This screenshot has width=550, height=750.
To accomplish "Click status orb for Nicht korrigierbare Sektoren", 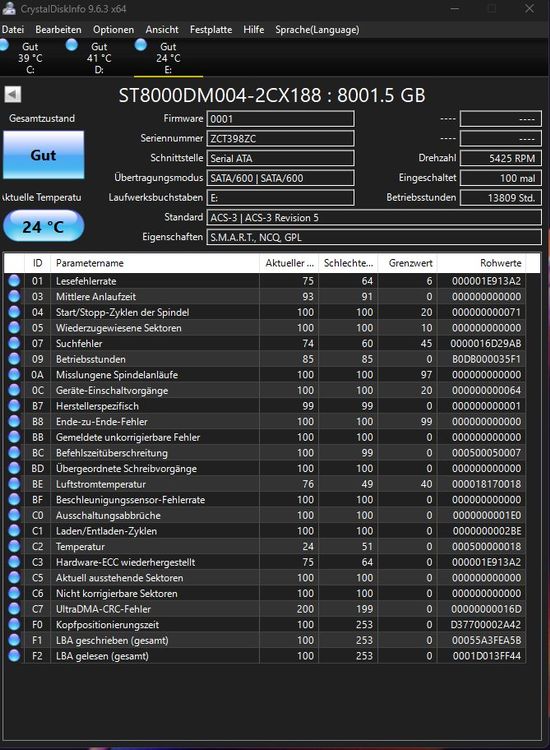I will pyautogui.click(x=14, y=593).
